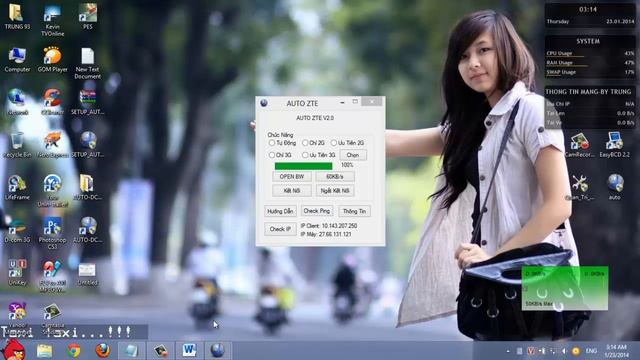
Task: Open File Explorer from the taskbar
Action: [44, 351]
